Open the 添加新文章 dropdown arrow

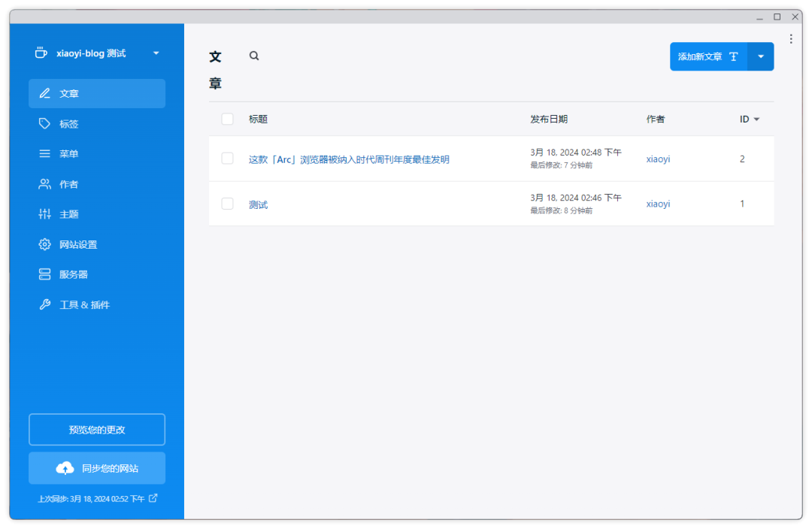(761, 56)
